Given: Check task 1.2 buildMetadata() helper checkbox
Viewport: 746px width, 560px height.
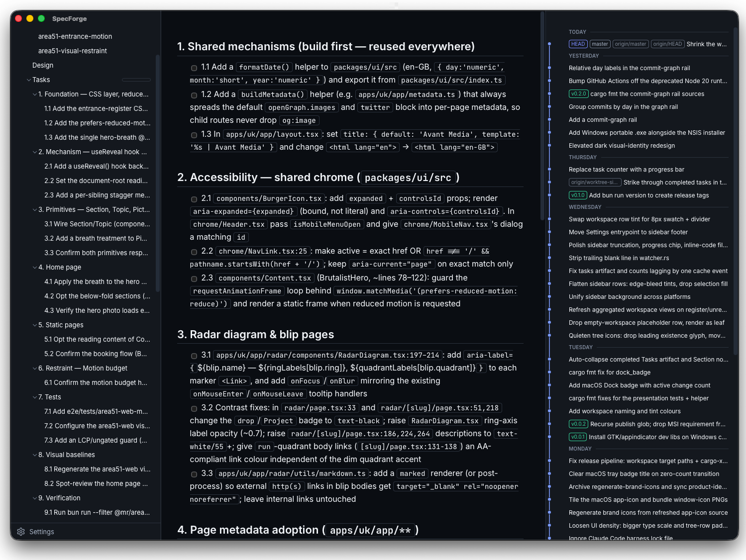Looking at the screenshot, I should [x=194, y=95].
